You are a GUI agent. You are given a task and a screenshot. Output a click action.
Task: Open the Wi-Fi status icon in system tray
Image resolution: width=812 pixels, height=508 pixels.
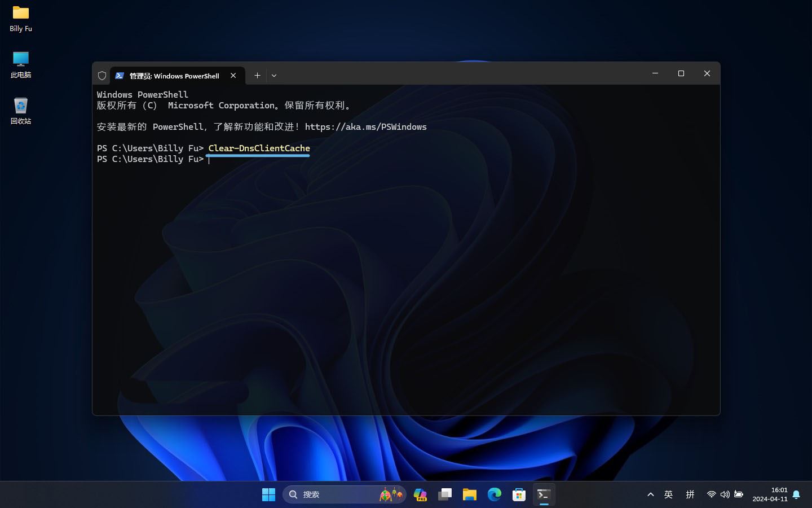point(712,494)
